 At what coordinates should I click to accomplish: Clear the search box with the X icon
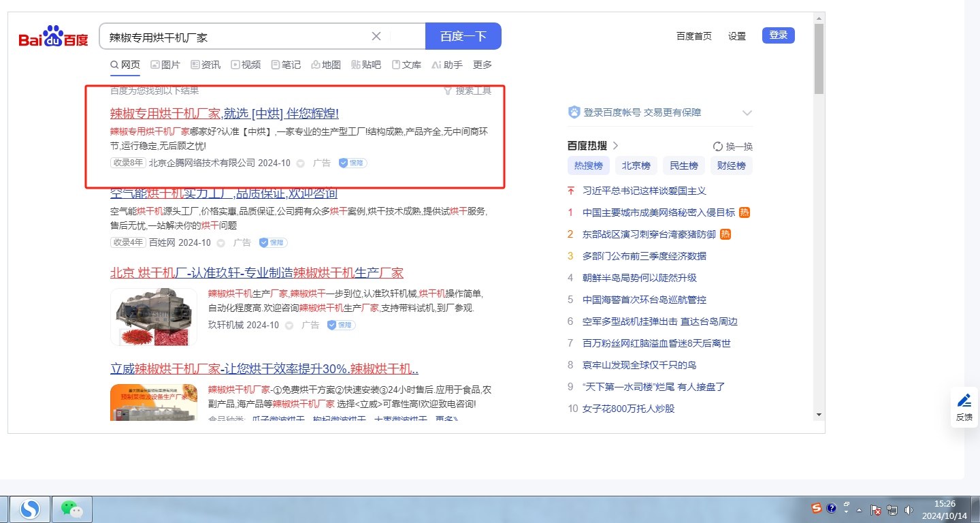(376, 36)
